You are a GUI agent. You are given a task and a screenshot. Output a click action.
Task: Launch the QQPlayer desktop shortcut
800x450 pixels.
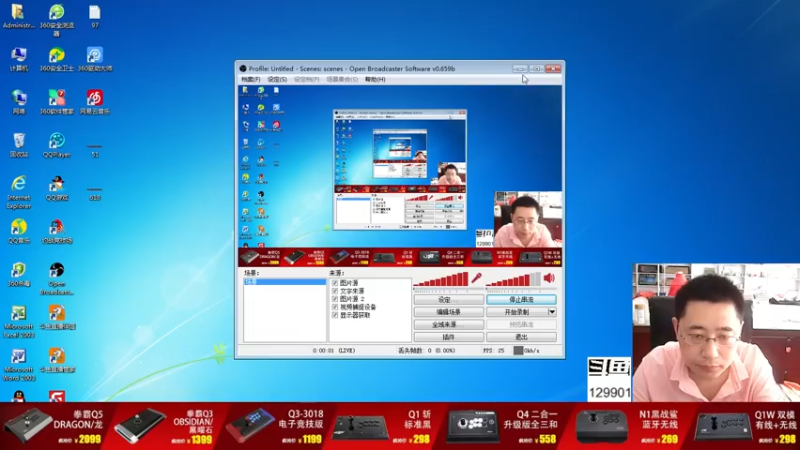tap(57, 145)
